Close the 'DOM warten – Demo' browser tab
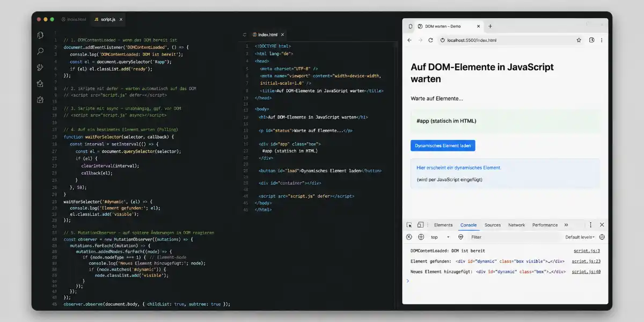This screenshot has width=644, height=322. pyautogui.click(x=478, y=26)
